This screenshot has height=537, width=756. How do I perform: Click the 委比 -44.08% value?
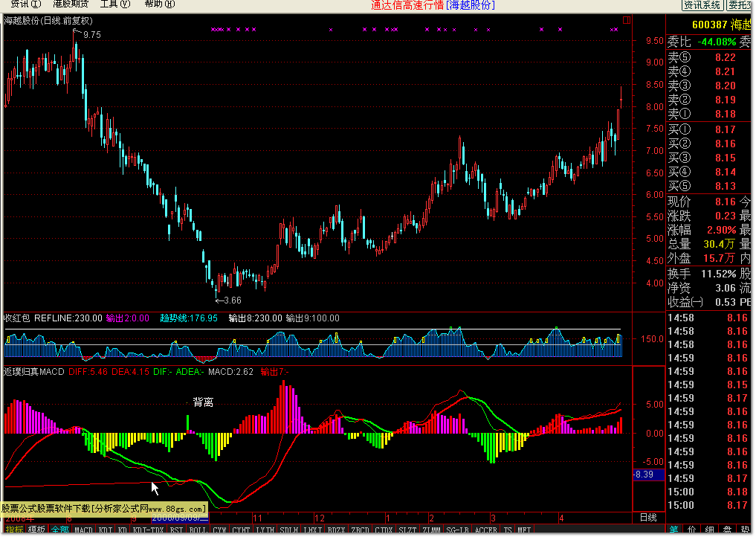tap(717, 42)
